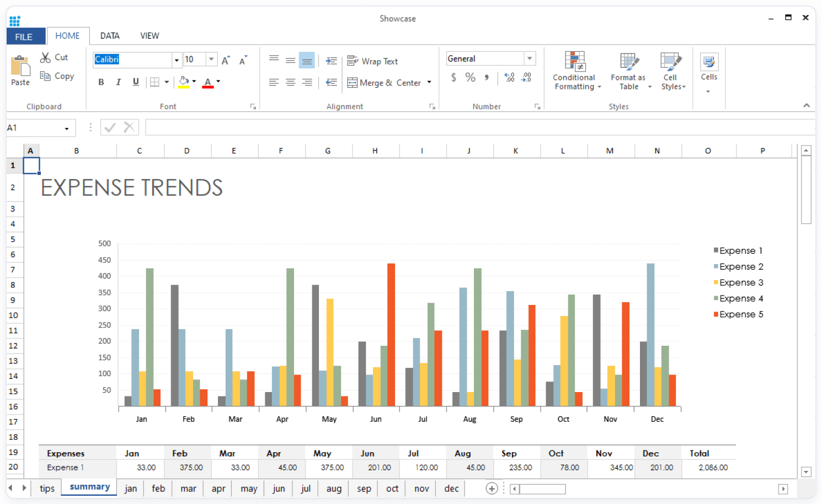This screenshot has height=504, width=822.
Task: Apply accounting currency dollar format
Action: (453, 78)
